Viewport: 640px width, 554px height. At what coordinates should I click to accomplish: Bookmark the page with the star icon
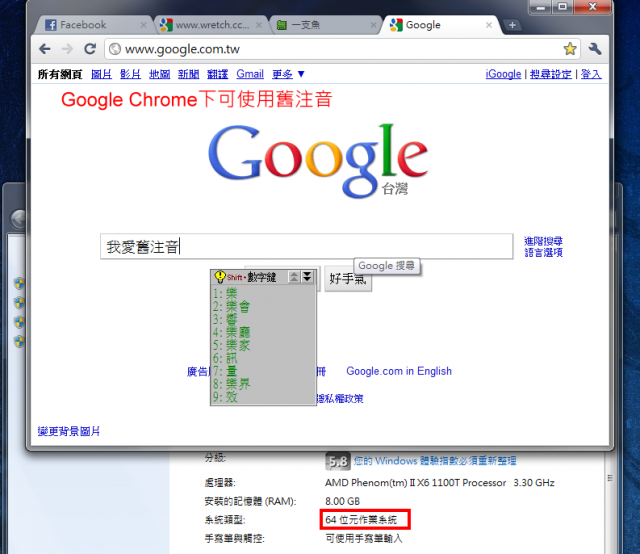click(570, 49)
